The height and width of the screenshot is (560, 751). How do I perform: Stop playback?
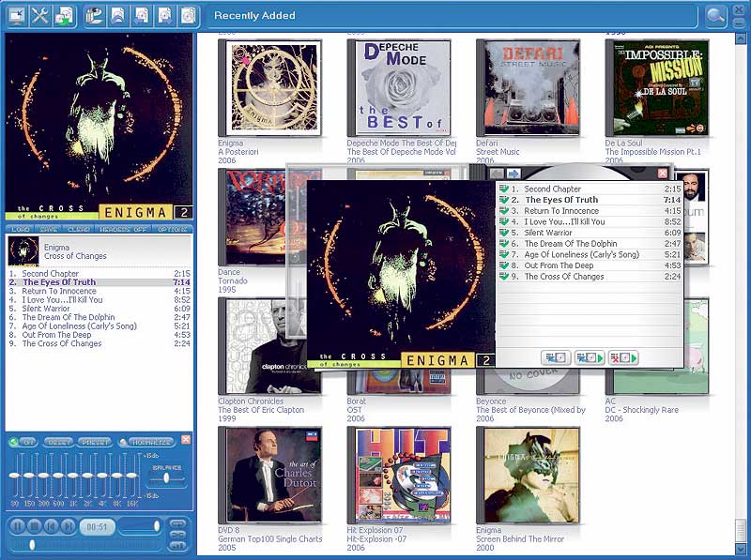click(x=35, y=526)
